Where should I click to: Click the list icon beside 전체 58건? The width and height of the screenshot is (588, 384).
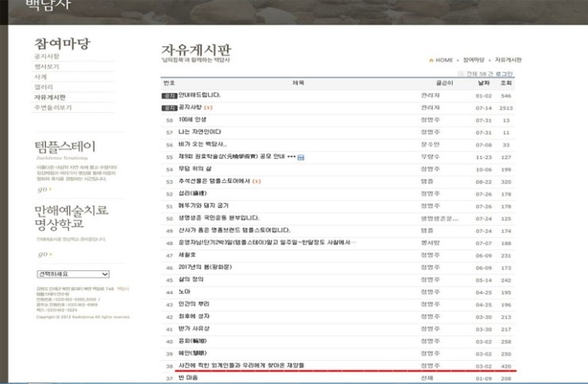[x=461, y=74]
